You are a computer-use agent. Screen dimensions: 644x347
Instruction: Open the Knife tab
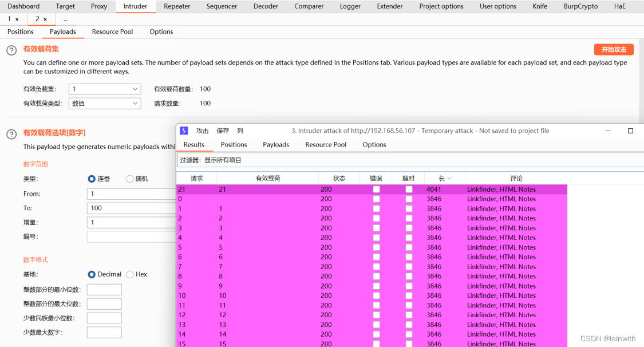coord(540,6)
